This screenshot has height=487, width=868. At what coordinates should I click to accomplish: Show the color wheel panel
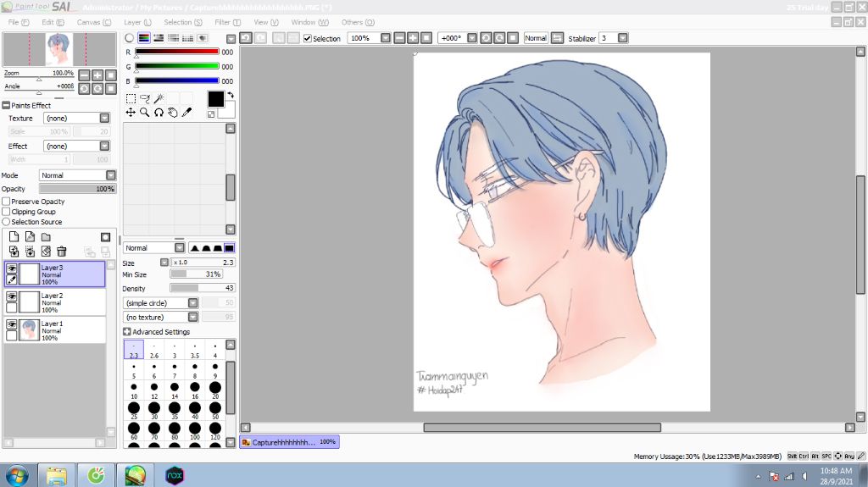click(129, 37)
